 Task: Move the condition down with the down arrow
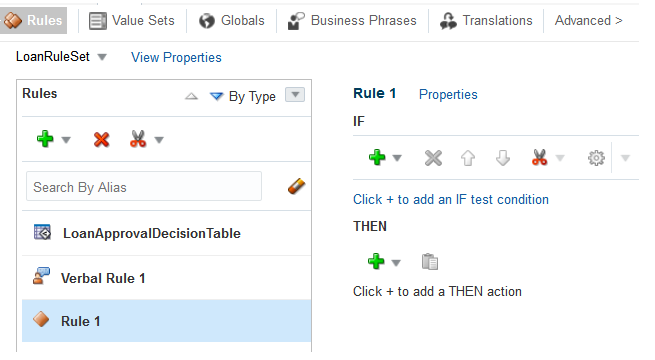point(503,158)
